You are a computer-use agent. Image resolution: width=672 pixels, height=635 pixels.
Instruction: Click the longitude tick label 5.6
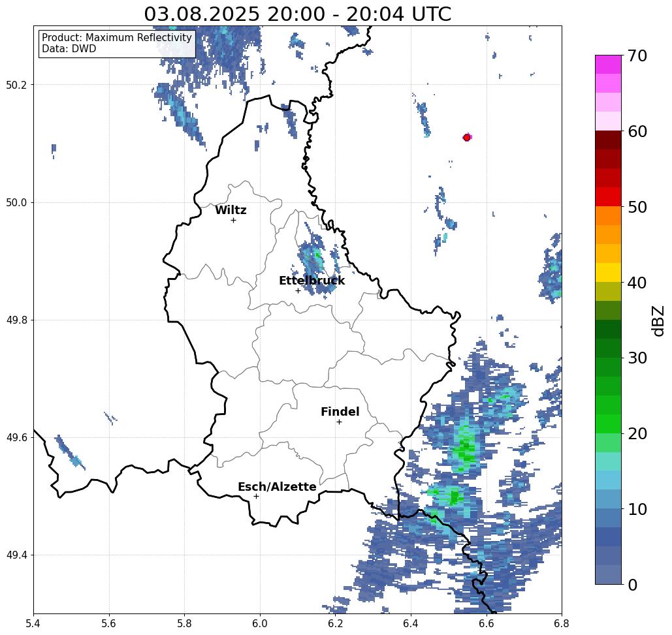click(109, 623)
